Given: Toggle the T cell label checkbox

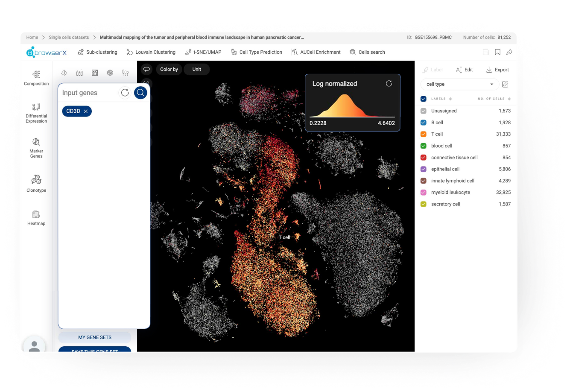Looking at the screenshot, I should point(424,134).
